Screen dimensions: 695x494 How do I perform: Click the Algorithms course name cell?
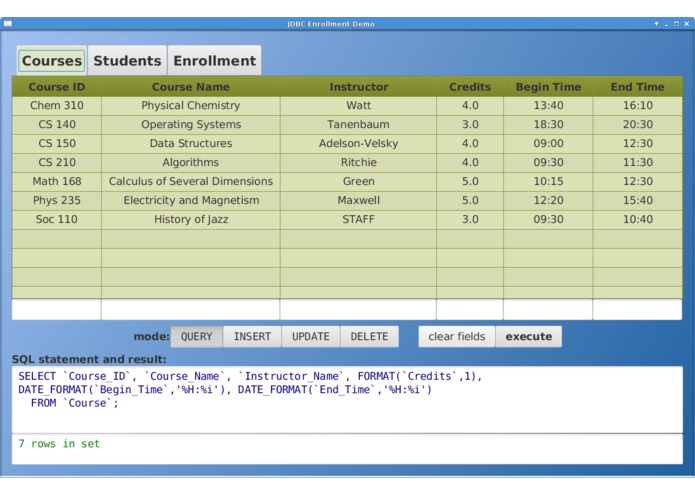pos(191,163)
